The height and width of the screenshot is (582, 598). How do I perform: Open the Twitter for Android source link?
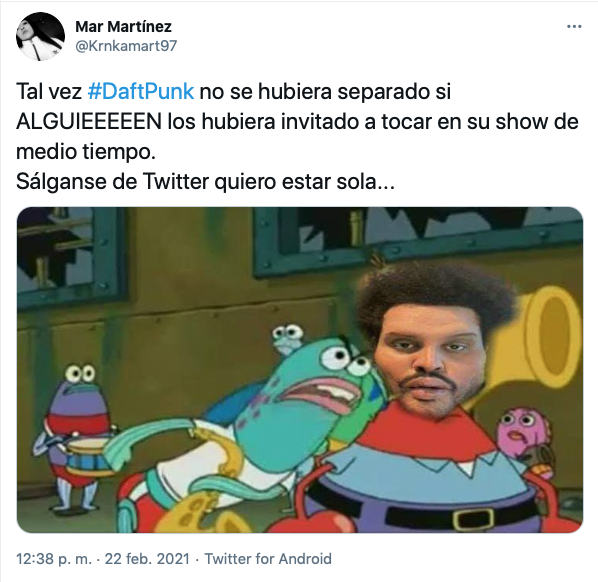[x=268, y=559]
